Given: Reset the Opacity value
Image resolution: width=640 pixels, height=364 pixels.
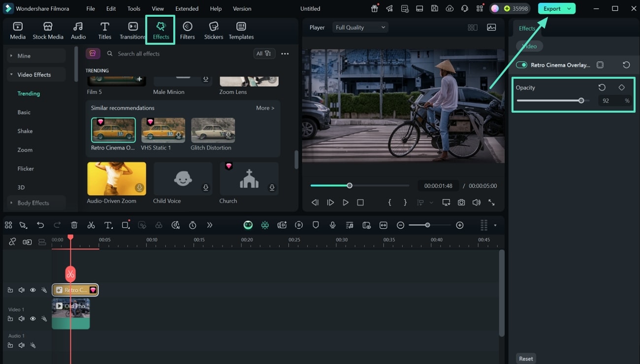Looking at the screenshot, I should [602, 88].
